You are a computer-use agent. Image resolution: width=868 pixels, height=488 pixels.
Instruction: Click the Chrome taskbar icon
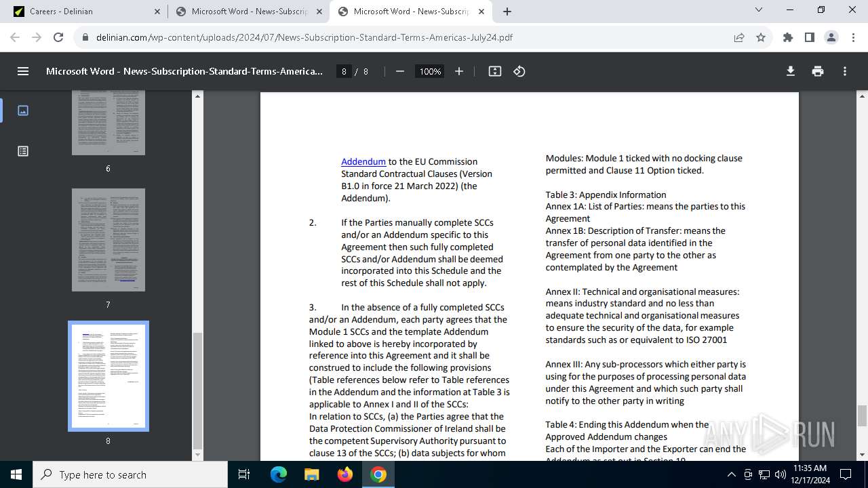point(378,474)
